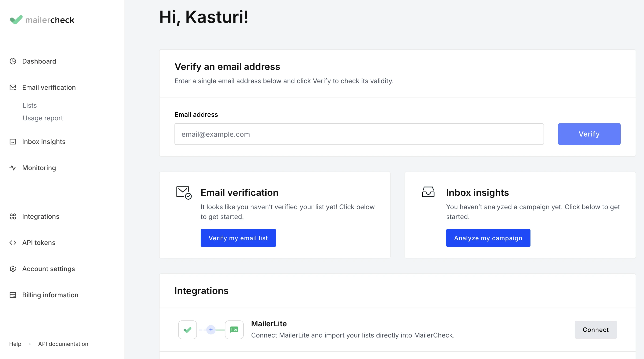
Task: Click the Integrations grid icon
Action: [x=13, y=216]
